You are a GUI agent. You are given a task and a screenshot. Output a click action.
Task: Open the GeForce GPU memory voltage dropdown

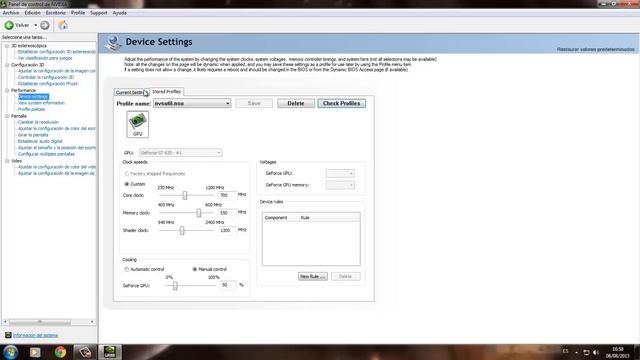(x=340, y=185)
